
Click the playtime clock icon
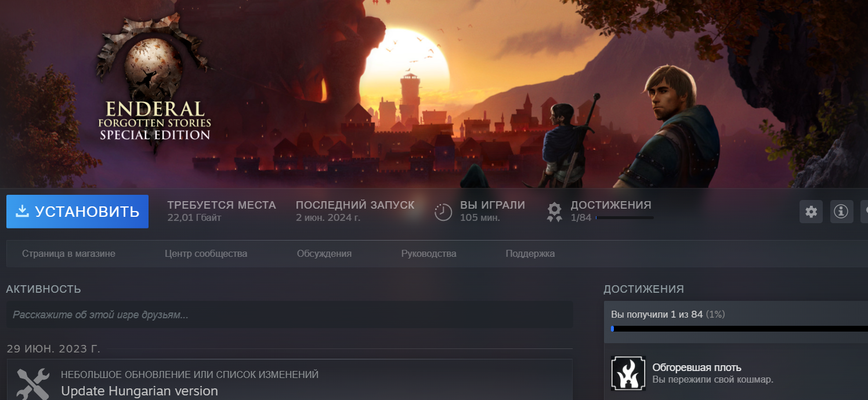(x=443, y=212)
